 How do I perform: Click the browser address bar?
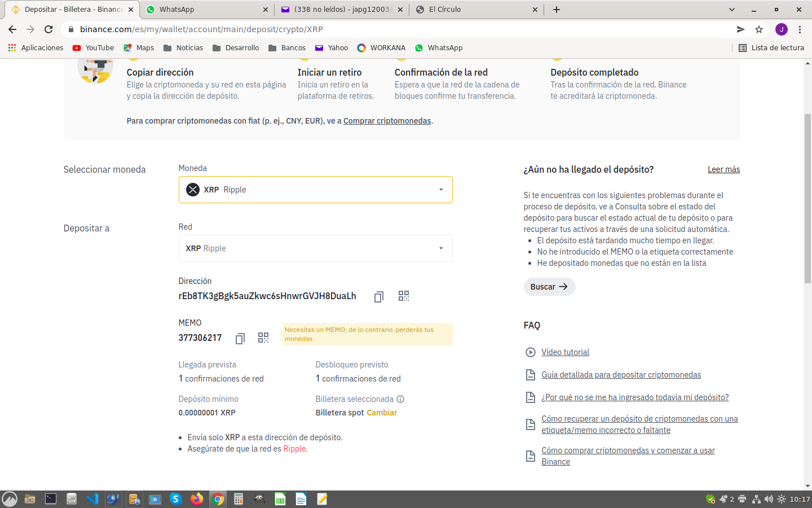click(395, 29)
